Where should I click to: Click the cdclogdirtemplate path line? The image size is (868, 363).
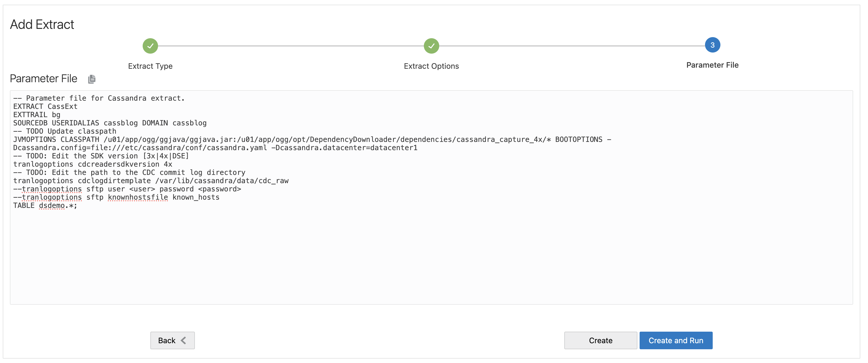point(151,181)
